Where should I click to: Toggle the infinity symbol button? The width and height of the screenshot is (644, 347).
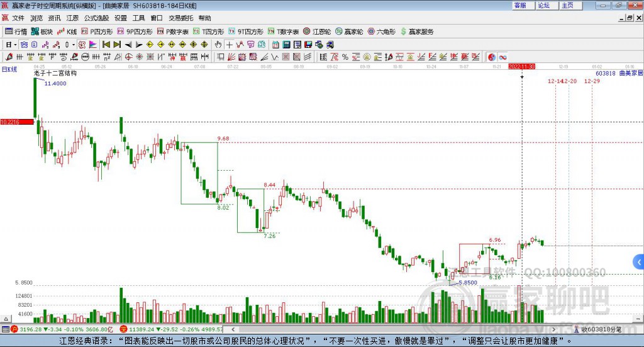[x=503, y=57]
